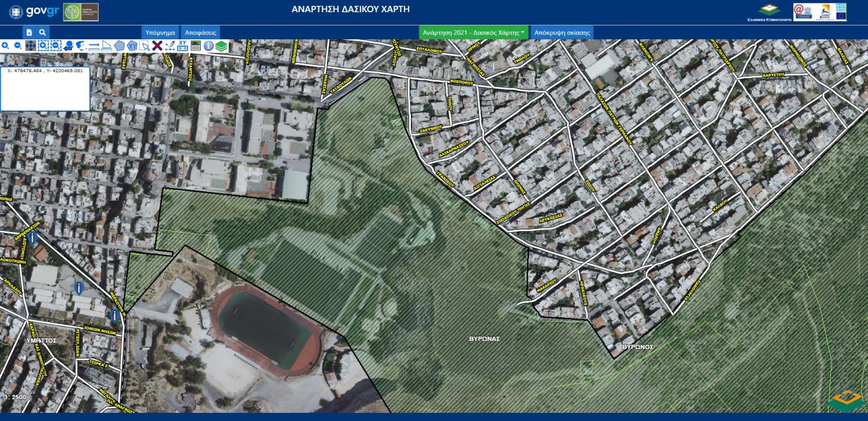Click the file upload button
868x421 pixels.
pos(30,32)
